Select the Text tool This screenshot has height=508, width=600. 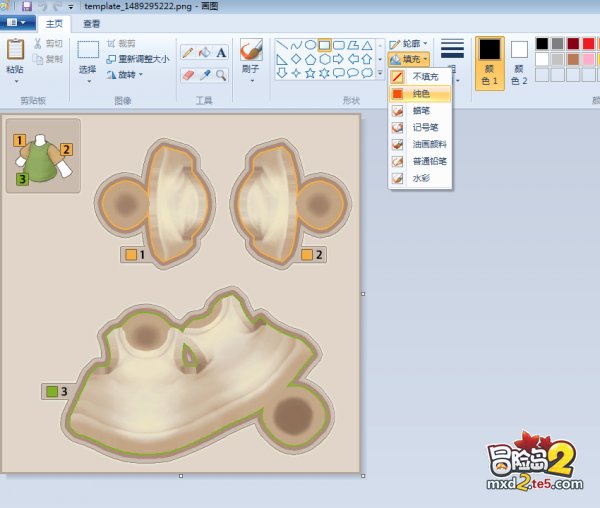coord(221,52)
